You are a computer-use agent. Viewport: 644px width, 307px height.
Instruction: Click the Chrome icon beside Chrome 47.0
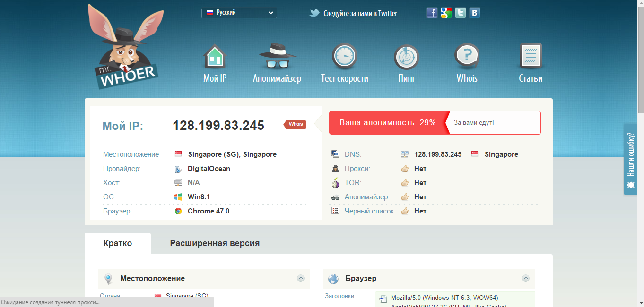178,211
